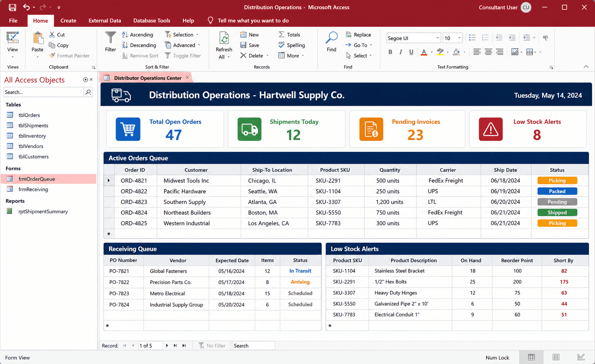The width and height of the screenshot is (595, 364).
Task: Open the font size dropdown showing 10
Action: point(459,38)
